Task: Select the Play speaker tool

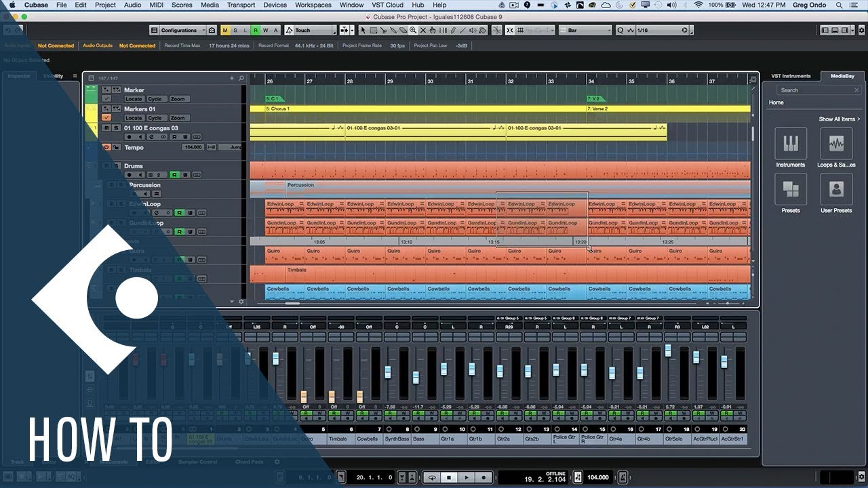Action: (x=472, y=30)
